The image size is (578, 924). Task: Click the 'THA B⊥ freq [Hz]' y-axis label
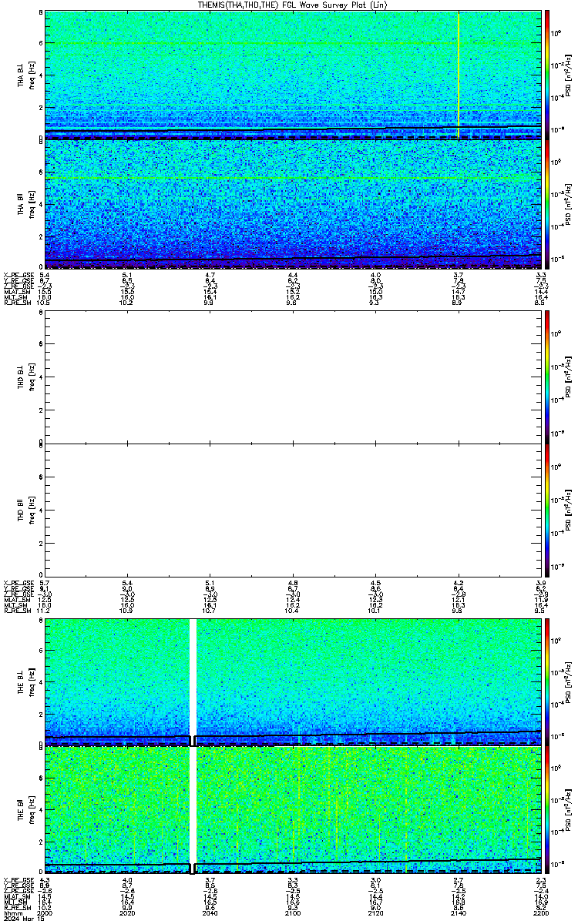(25, 75)
